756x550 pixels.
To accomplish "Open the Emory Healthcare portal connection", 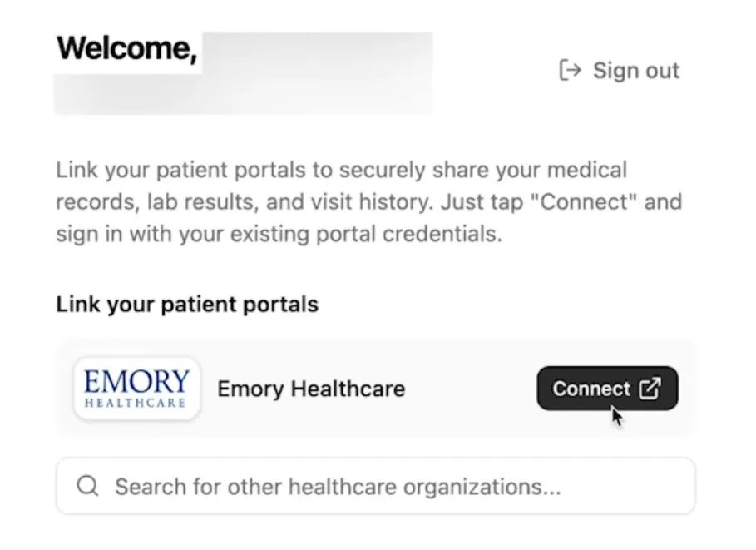I will coord(606,388).
